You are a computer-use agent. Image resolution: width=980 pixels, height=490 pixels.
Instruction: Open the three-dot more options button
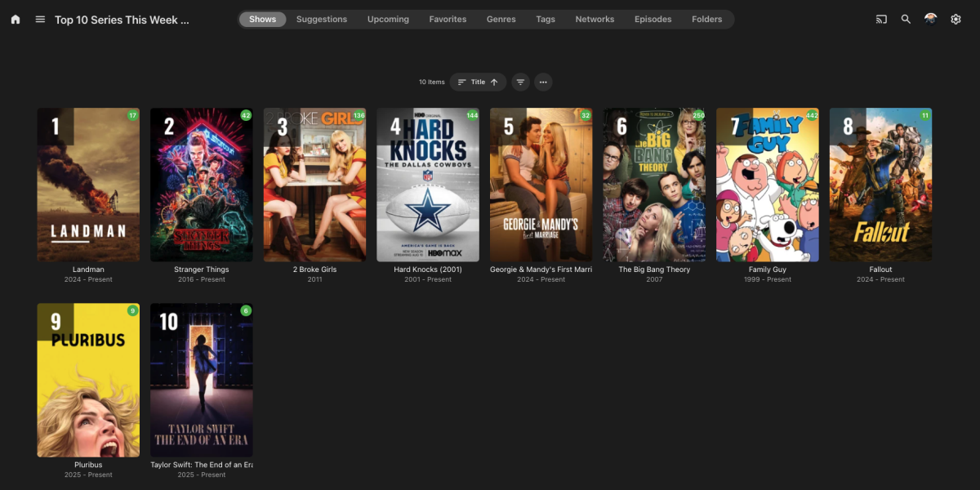[543, 82]
